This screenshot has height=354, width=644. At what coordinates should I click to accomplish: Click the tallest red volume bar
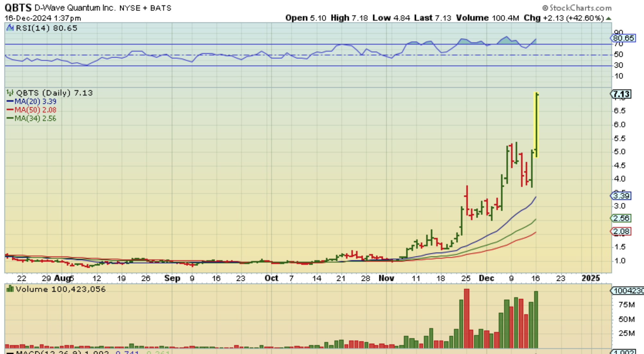tap(467, 318)
